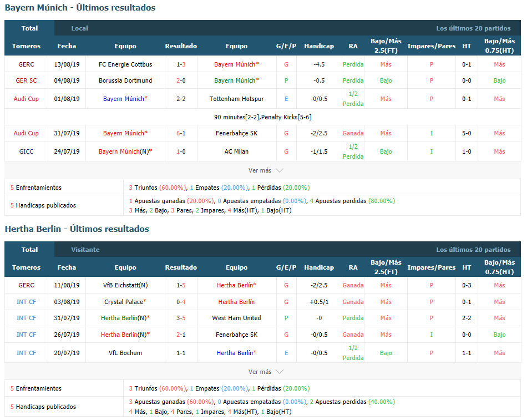Click the Handicap column header in Bayern table
527x420 pixels.
pos(319,45)
